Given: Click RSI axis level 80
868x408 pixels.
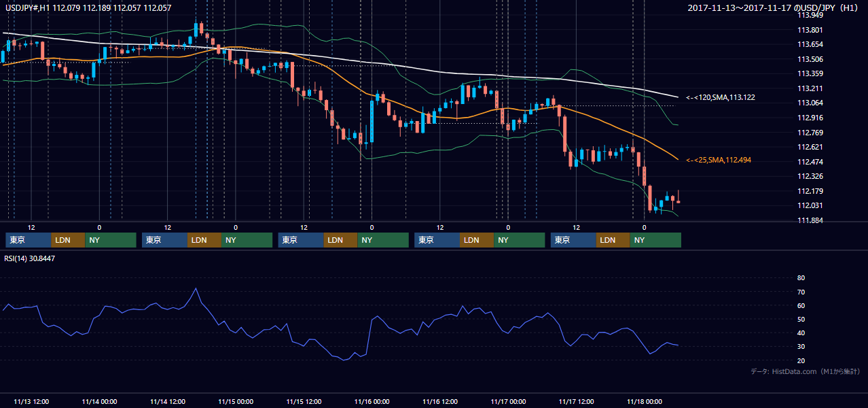Looking at the screenshot, I should [801, 278].
